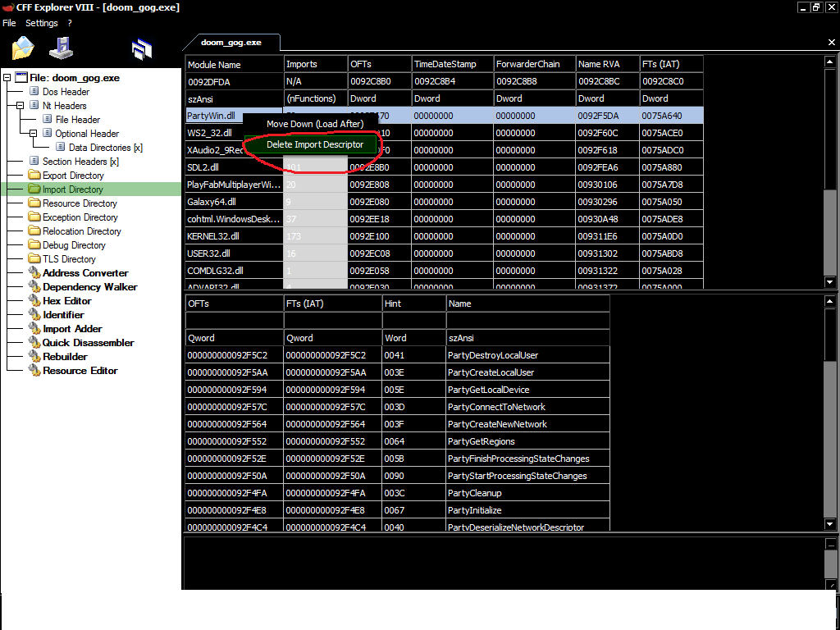Select Data Directories [x] in the tree
The height and width of the screenshot is (630, 840).
(106, 148)
